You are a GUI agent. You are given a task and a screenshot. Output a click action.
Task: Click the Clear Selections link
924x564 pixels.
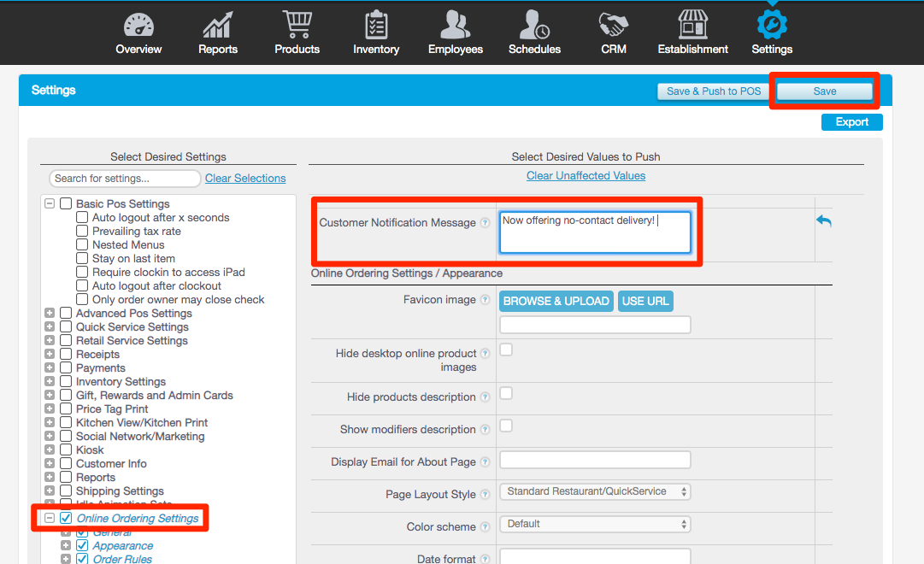245,178
